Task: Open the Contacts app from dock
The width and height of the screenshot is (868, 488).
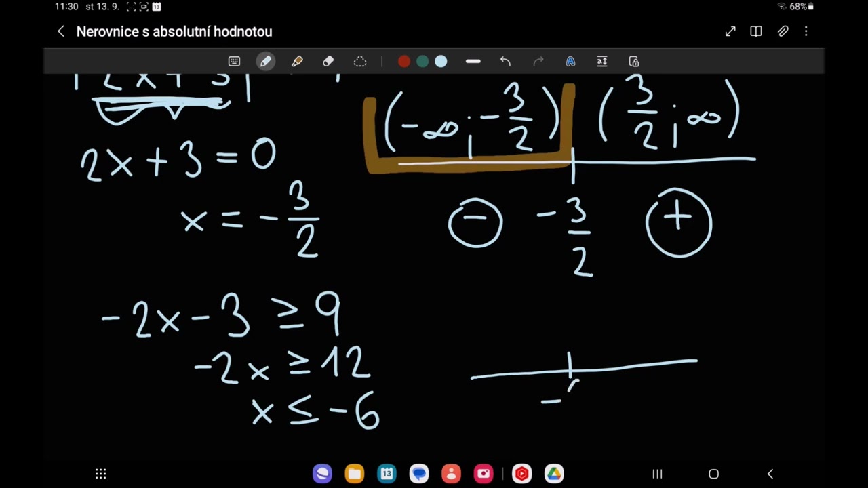Action: click(451, 474)
